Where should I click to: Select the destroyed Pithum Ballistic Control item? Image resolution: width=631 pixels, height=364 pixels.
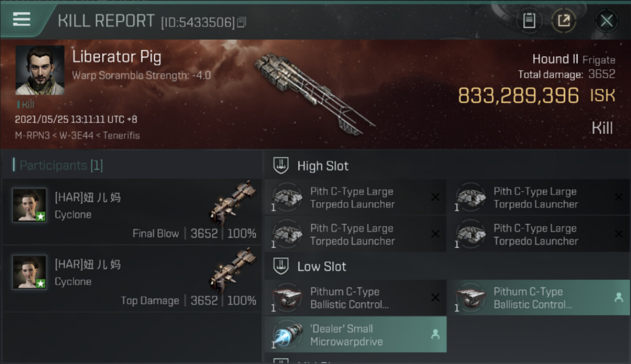(x=355, y=298)
